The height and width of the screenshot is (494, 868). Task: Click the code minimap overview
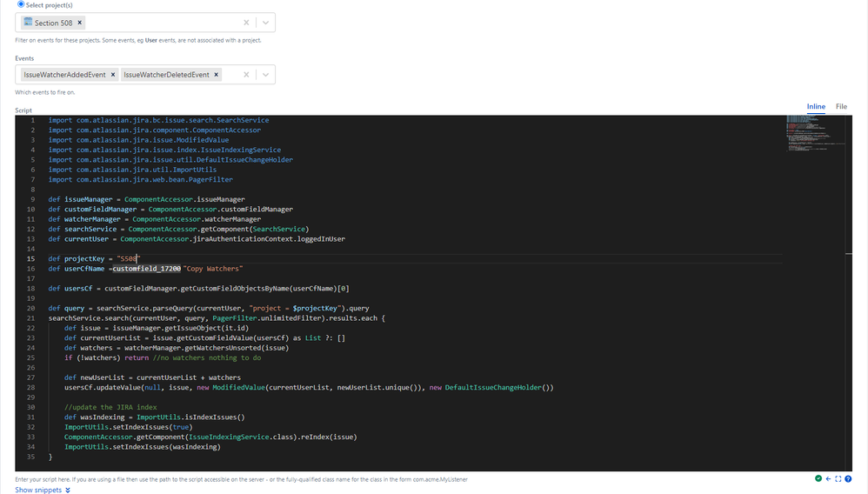tap(816, 133)
